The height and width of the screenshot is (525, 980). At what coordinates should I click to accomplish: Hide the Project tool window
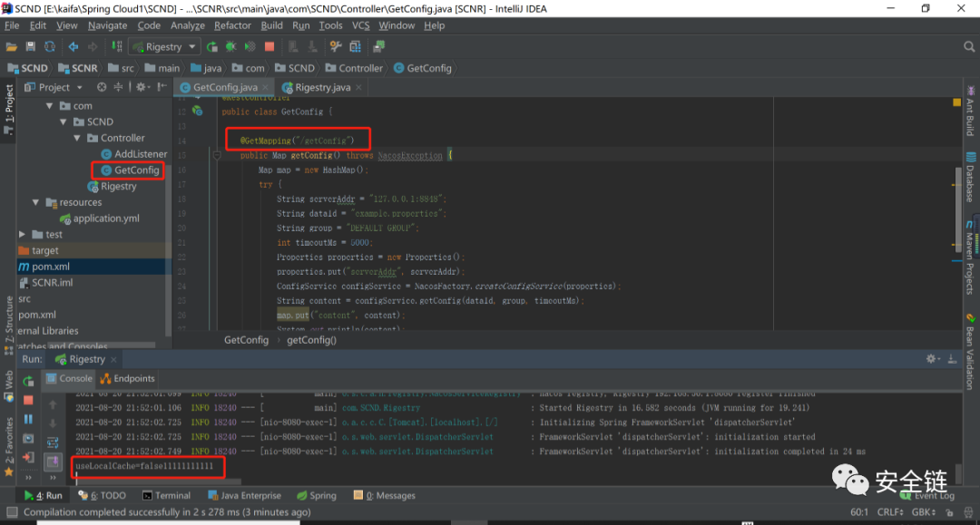[162, 87]
